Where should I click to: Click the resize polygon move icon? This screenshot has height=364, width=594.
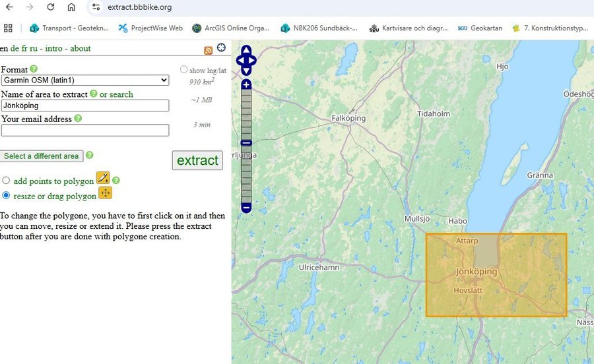[105, 193]
